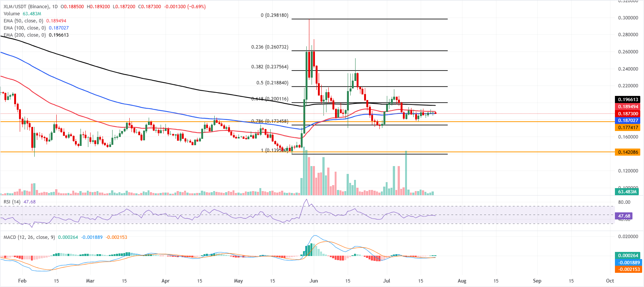Click the Jun label on time axis
644x287 pixels.
coord(314,281)
